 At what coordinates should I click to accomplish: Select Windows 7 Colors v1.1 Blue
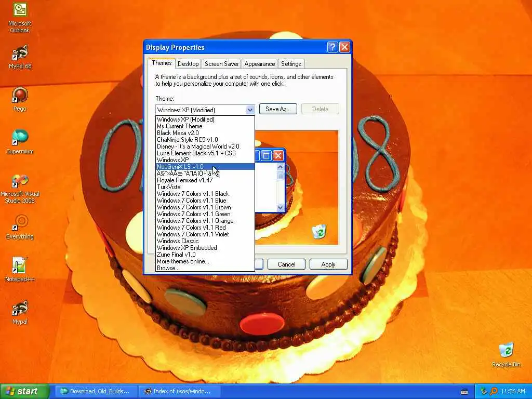click(205, 201)
